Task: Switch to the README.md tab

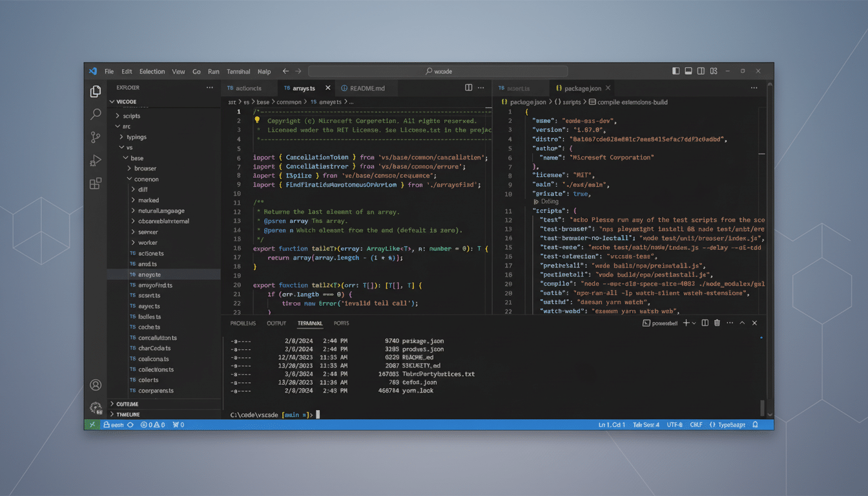Action: click(366, 87)
